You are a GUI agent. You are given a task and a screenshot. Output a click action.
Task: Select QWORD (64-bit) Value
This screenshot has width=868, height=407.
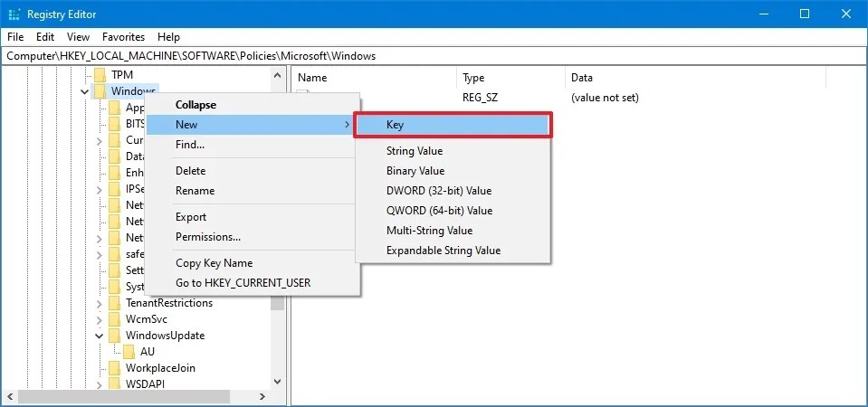point(453,211)
